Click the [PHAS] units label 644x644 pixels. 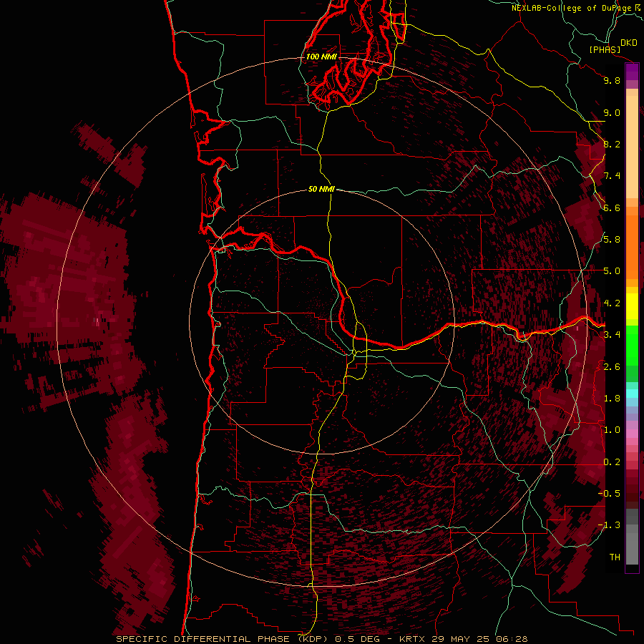605,50
